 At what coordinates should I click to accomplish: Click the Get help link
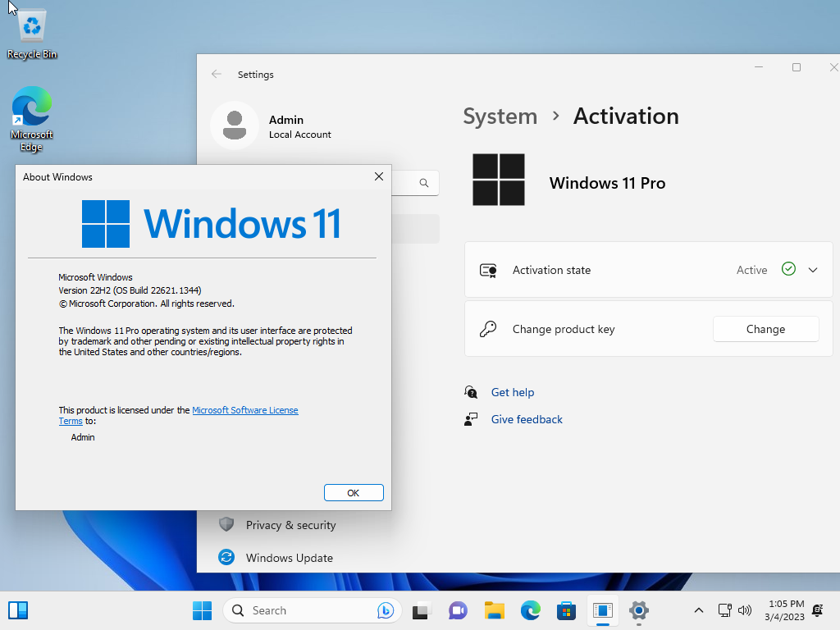point(513,392)
